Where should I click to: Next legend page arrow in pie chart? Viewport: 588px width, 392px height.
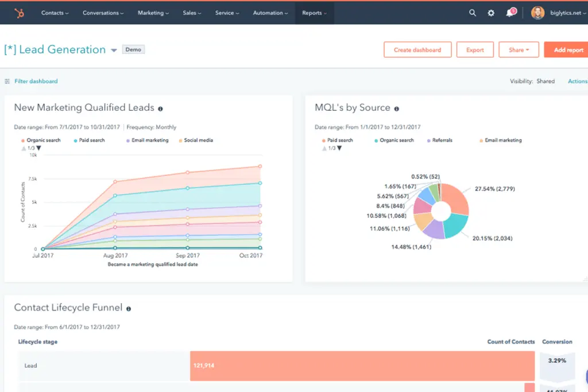(x=339, y=149)
